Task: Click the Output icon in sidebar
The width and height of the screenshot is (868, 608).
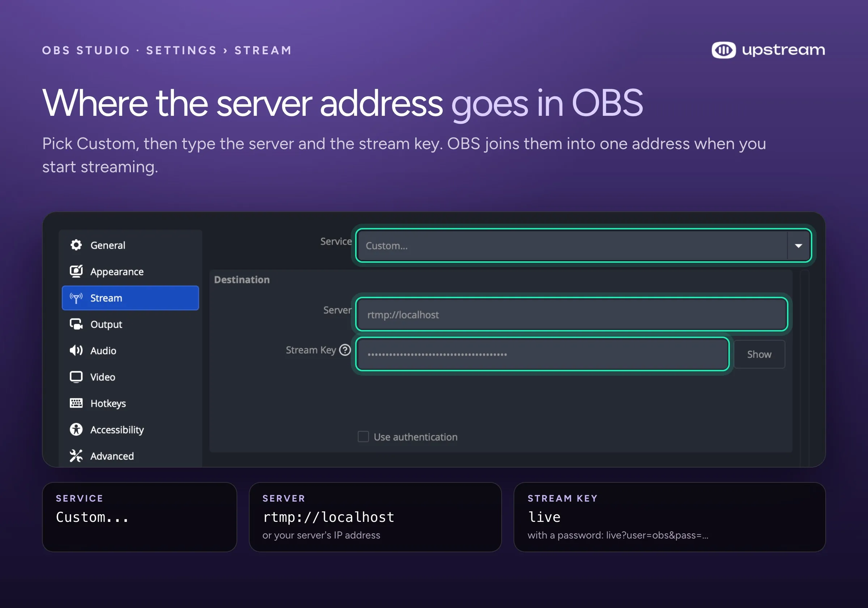Action: (76, 324)
